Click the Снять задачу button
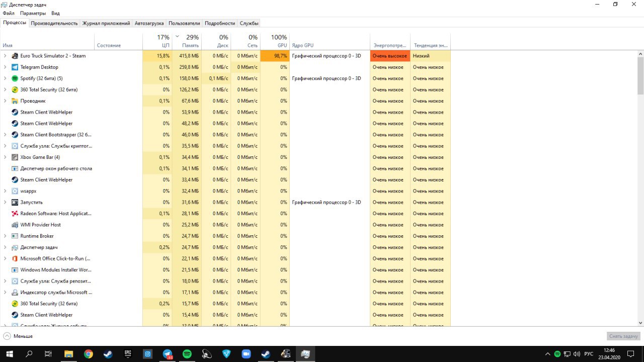 623,336
